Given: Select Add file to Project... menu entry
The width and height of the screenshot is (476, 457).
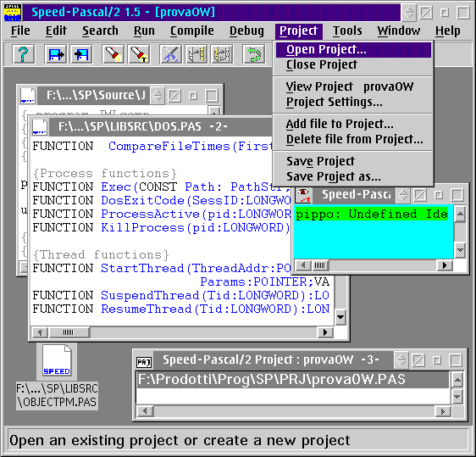Looking at the screenshot, I should click(x=340, y=124).
